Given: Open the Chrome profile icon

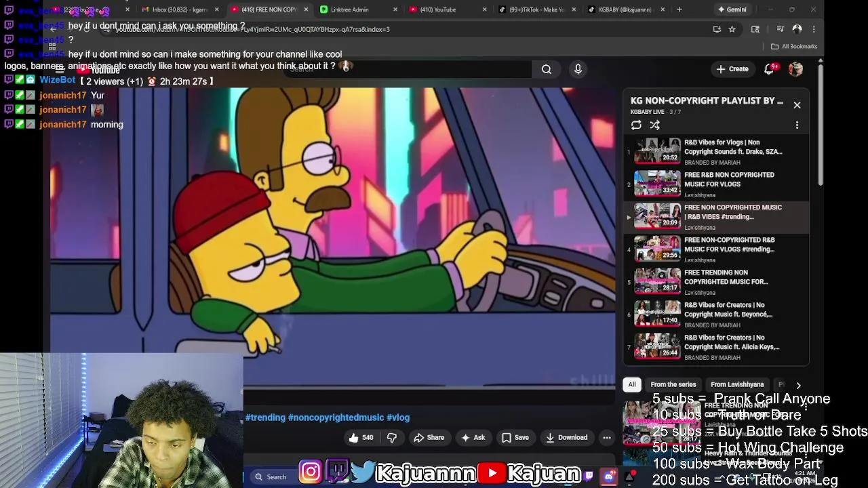Looking at the screenshot, I should [797, 29].
